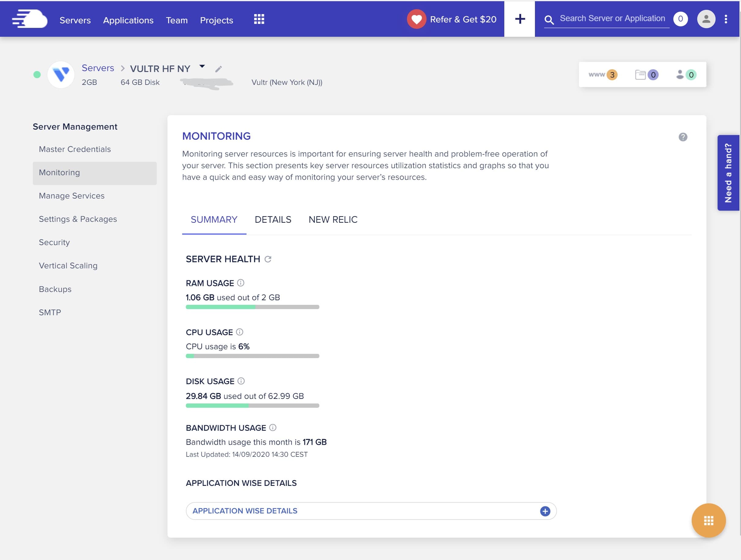
Task: Open notifications via the bell badge icon
Action: pos(680,19)
